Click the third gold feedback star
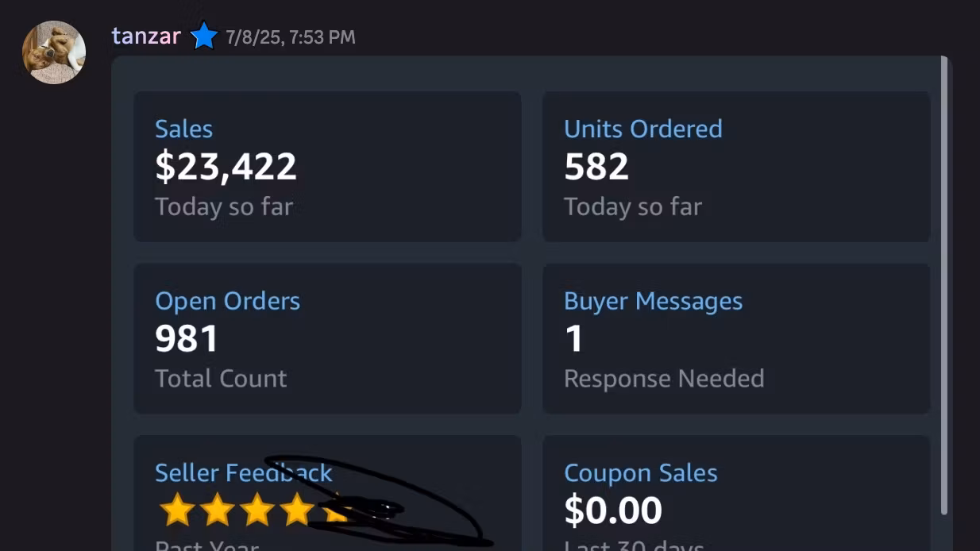Viewport: 980px width, 551px height. coord(257,510)
